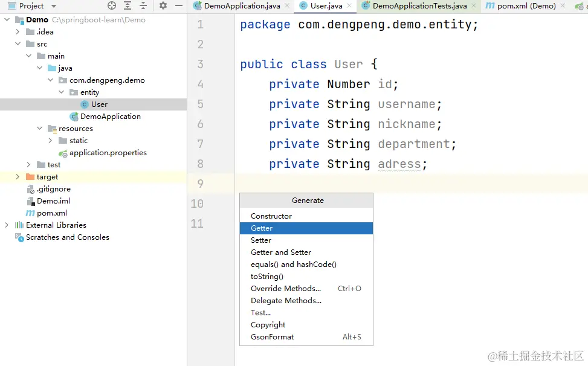Close the DemoApplicationTests.java tab
The image size is (588, 366).
[474, 5]
